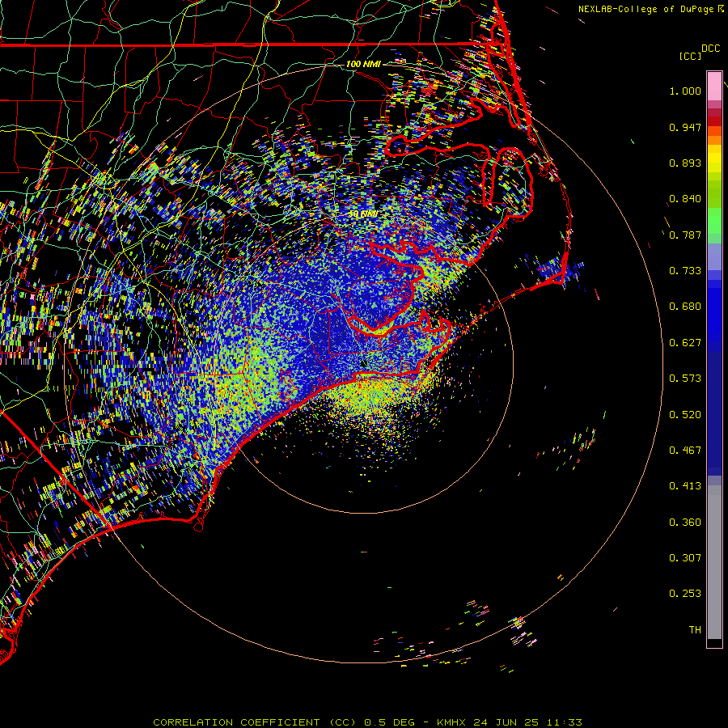Click the 0.840 scale value
This screenshot has height=728, width=728.
click(685, 199)
